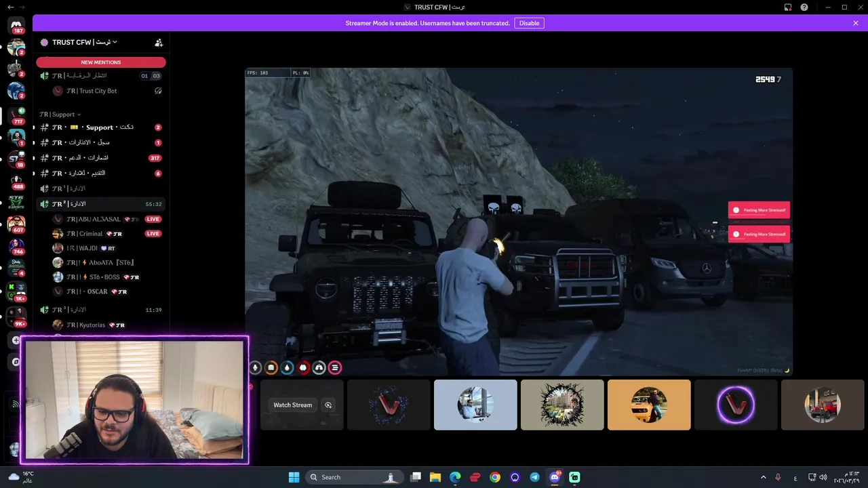Viewport: 868px width, 488px height.
Task: Disable Streamer Mode via the Disable button
Action: coord(529,23)
